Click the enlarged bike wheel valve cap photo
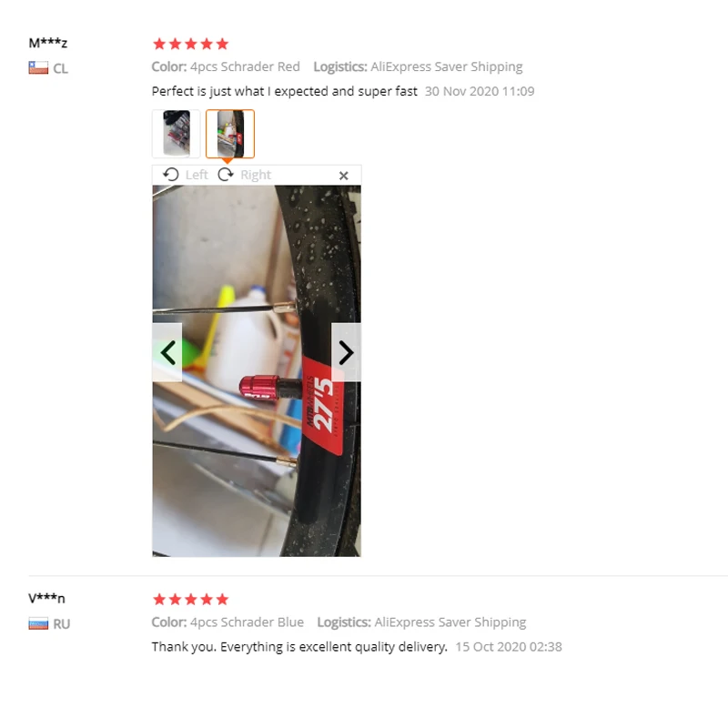 tap(257, 371)
